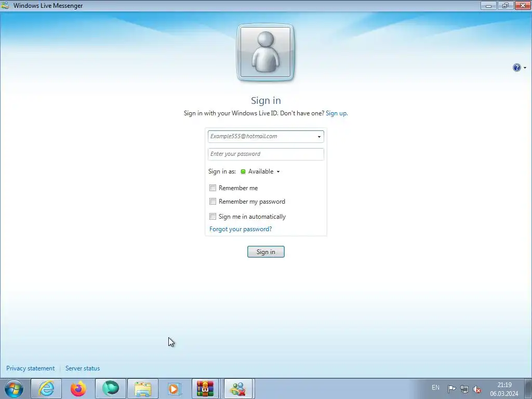
Task: Launch Internet Explorer from taskbar
Action: (x=46, y=389)
